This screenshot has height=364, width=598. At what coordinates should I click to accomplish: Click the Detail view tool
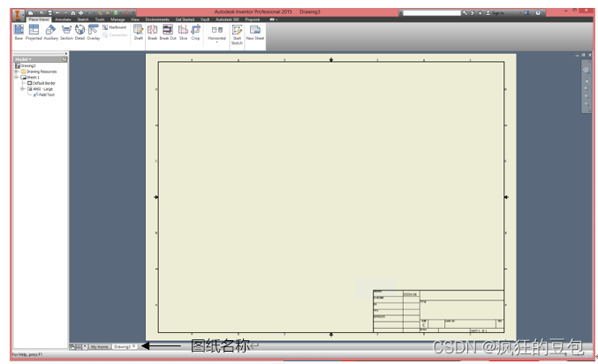point(79,32)
